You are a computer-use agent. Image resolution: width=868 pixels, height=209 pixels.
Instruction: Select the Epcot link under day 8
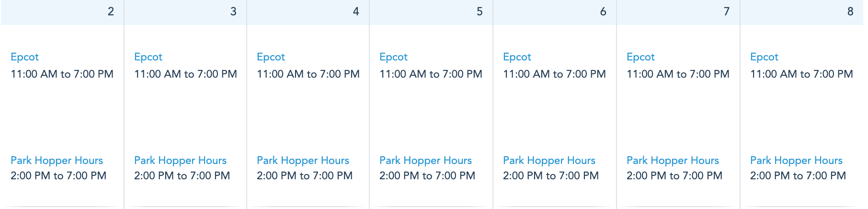pyautogui.click(x=764, y=57)
